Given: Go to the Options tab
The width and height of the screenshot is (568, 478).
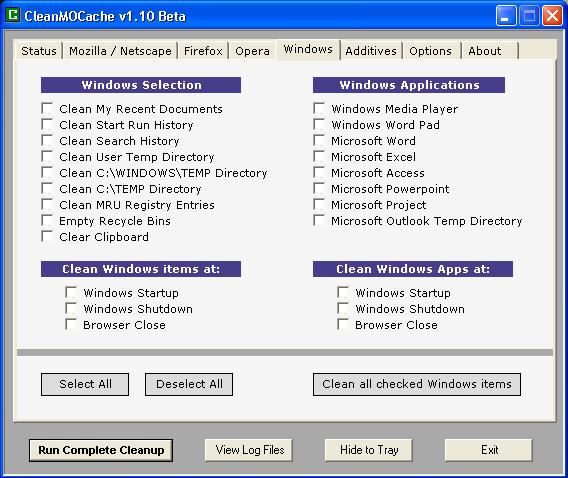Looking at the screenshot, I should (431, 51).
